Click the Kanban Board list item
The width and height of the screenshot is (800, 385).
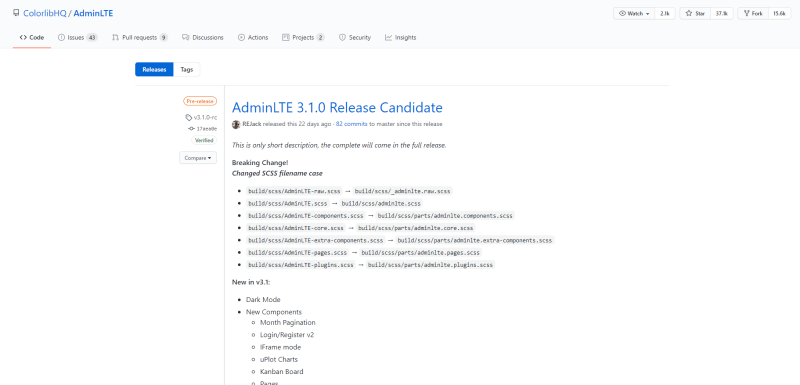tap(282, 372)
